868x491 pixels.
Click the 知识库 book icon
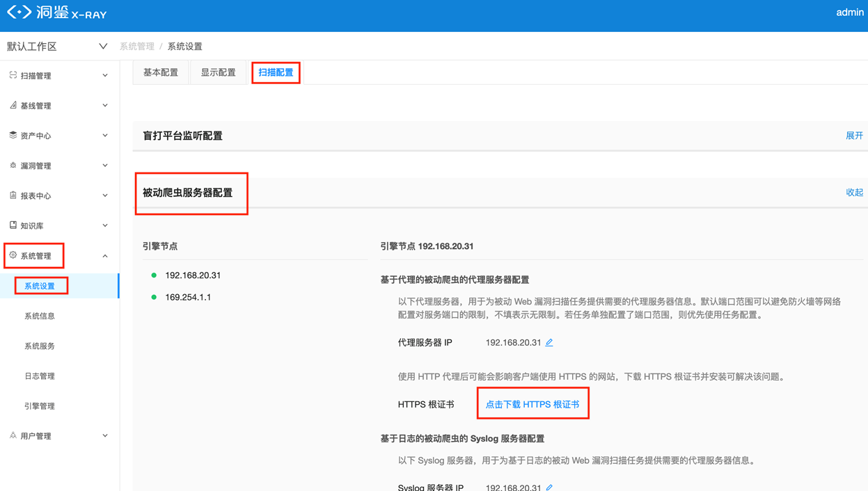[13, 225]
